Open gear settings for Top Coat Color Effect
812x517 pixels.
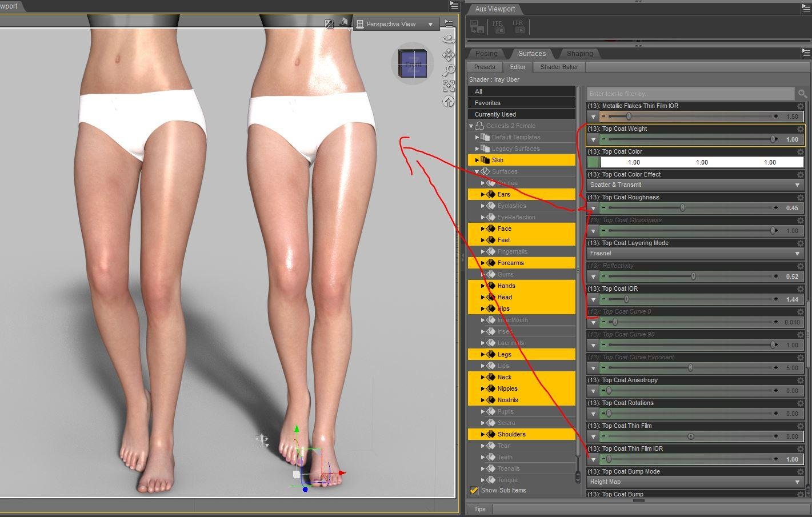click(x=800, y=175)
